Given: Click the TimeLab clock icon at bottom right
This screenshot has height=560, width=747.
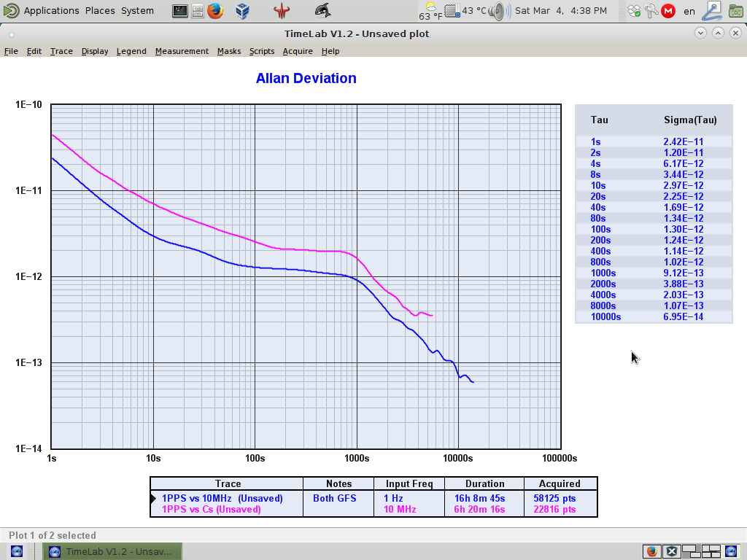Looking at the screenshot, I should pos(732,551).
